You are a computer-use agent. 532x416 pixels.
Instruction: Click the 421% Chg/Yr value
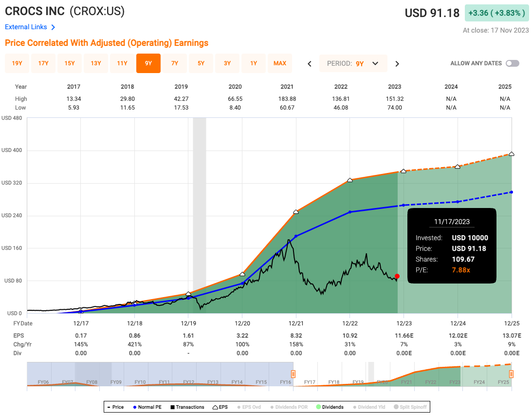134,344
